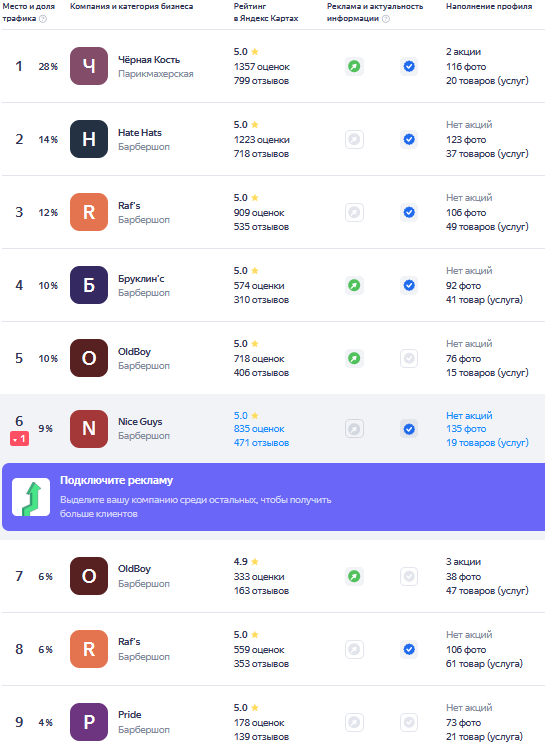Click the green arrow image in advertising banner
The width and height of the screenshot is (545, 755).
click(31, 497)
